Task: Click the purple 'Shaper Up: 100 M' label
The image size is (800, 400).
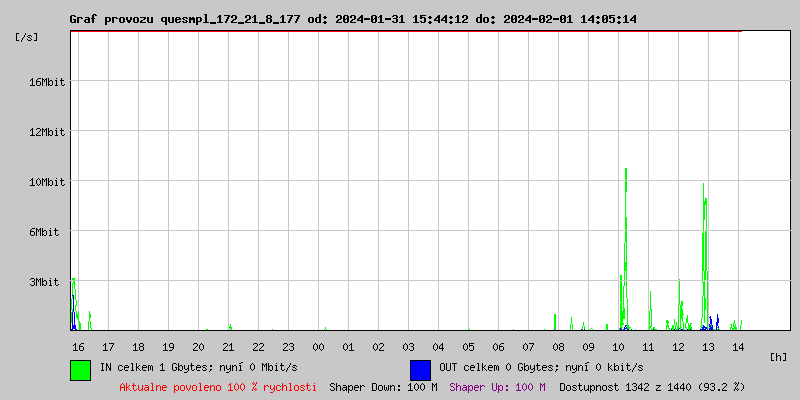Action: (x=497, y=386)
